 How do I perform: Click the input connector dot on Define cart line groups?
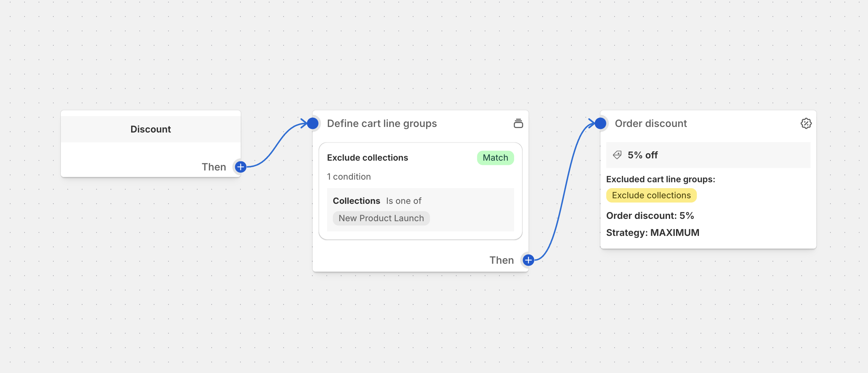coord(313,123)
